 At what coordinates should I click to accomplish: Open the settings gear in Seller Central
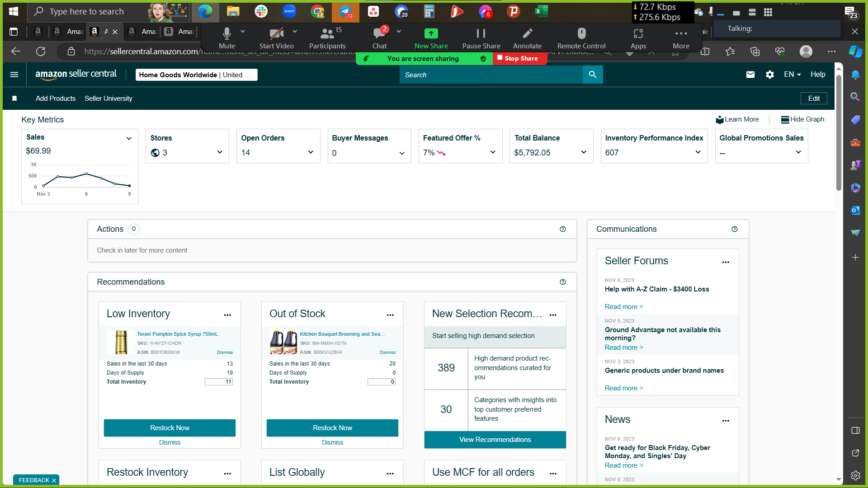click(x=770, y=75)
